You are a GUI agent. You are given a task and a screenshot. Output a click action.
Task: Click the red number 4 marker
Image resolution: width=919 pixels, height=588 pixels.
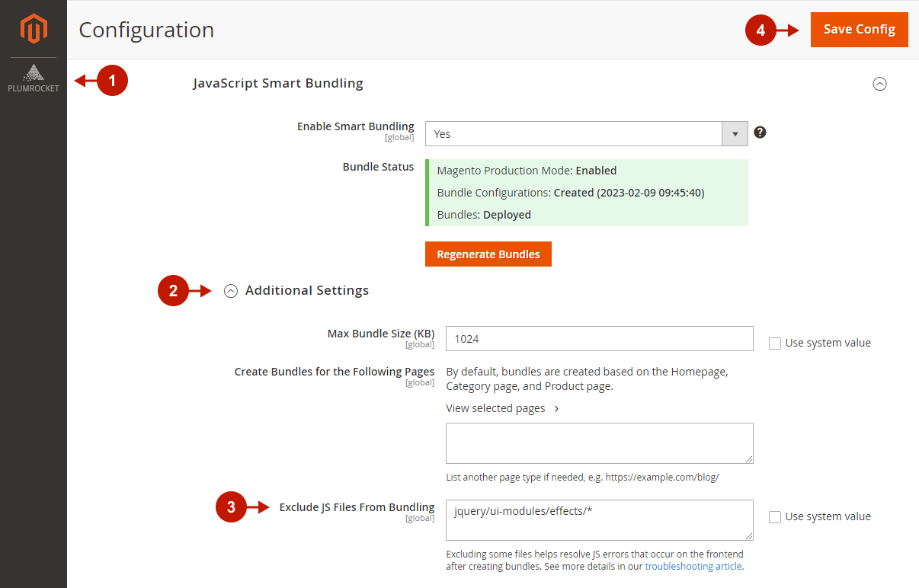click(x=760, y=30)
